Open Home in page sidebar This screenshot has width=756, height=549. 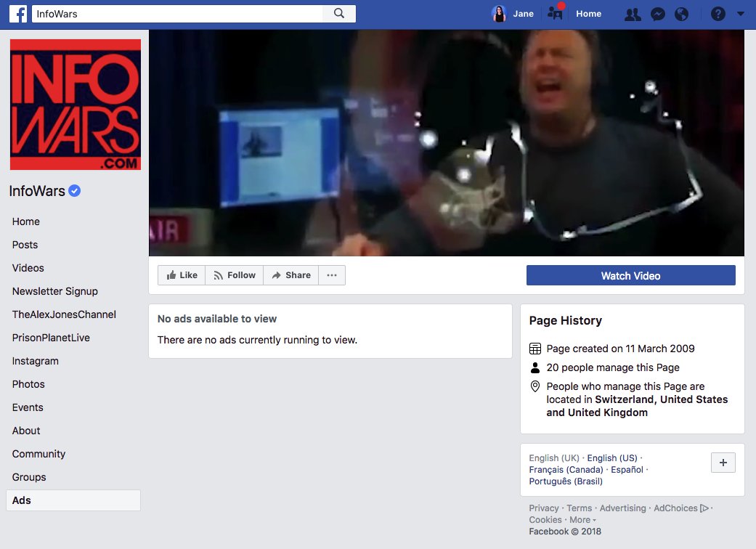tap(26, 221)
